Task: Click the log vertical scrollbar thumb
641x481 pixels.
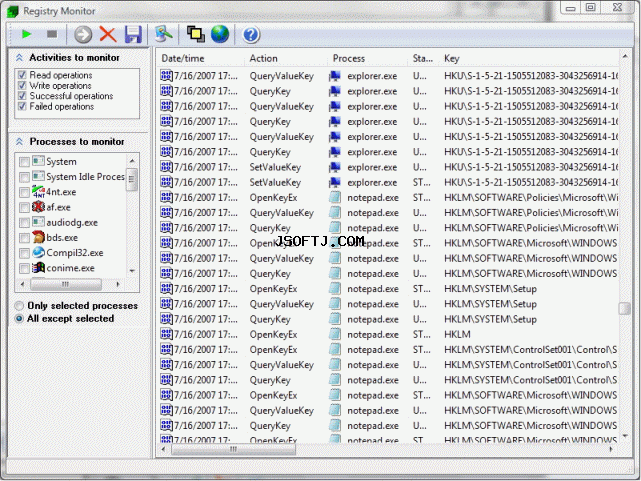Action: tap(624, 308)
